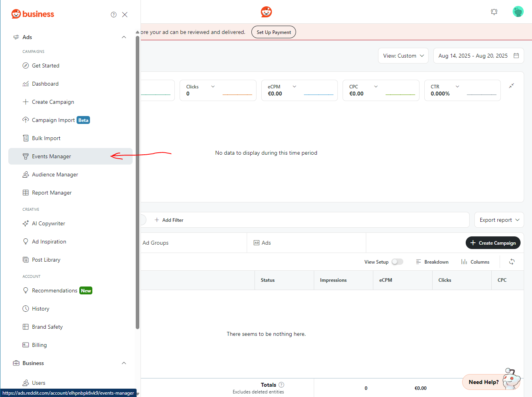Click the help question mark icon
This screenshot has width=532, height=397.
pyautogui.click(x=114, y=15)
